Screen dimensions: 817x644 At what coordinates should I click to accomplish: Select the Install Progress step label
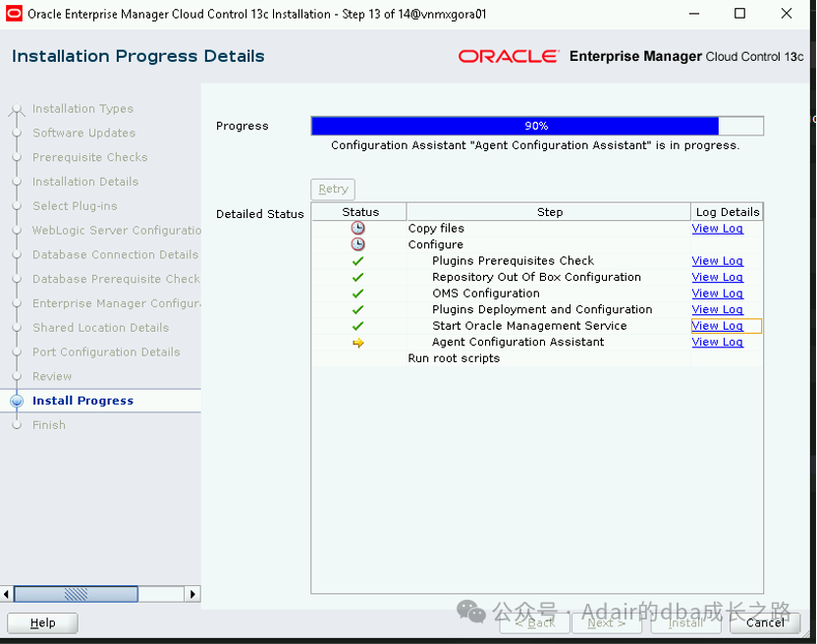pyautogui.click(x=82, y=401)
